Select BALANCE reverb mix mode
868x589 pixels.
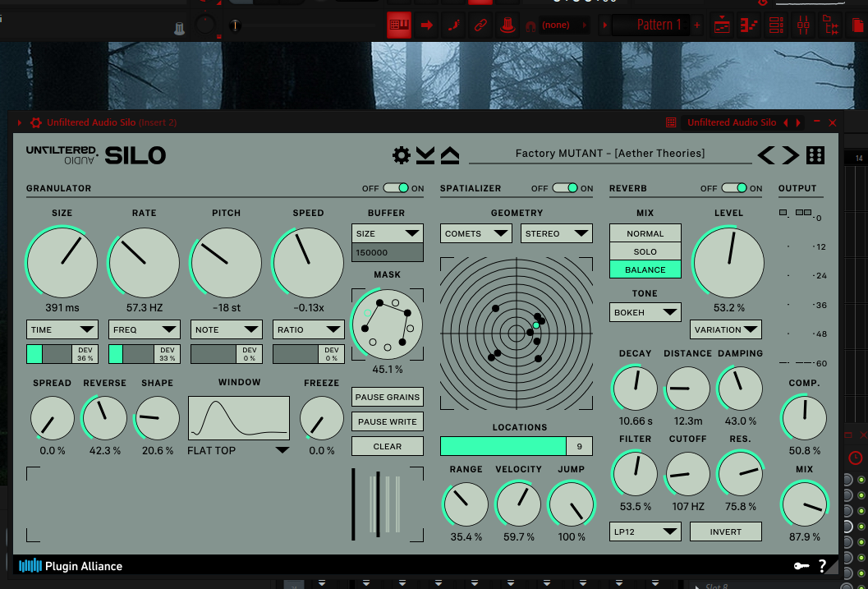pos(645,269)
